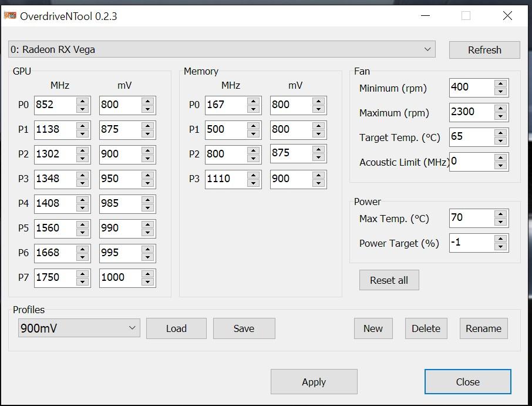The image size is (532, 406).
Task: Decrease GPU P0 mV with down arrow
Action: pyautogui.click(x=147, y=109)
